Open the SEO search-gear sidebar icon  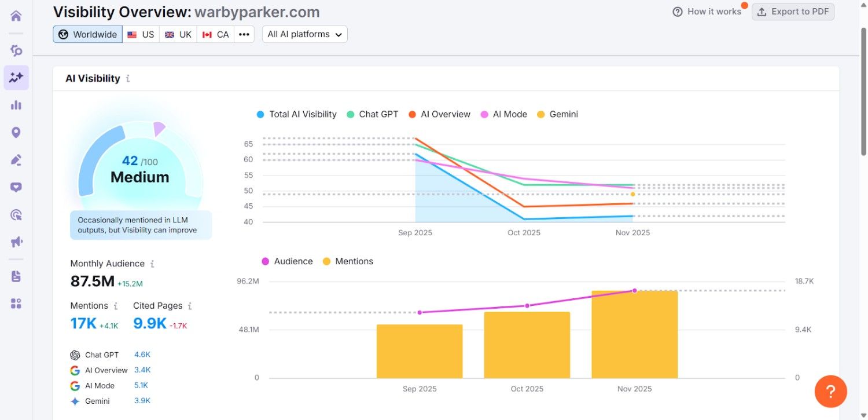pos(16,50)
